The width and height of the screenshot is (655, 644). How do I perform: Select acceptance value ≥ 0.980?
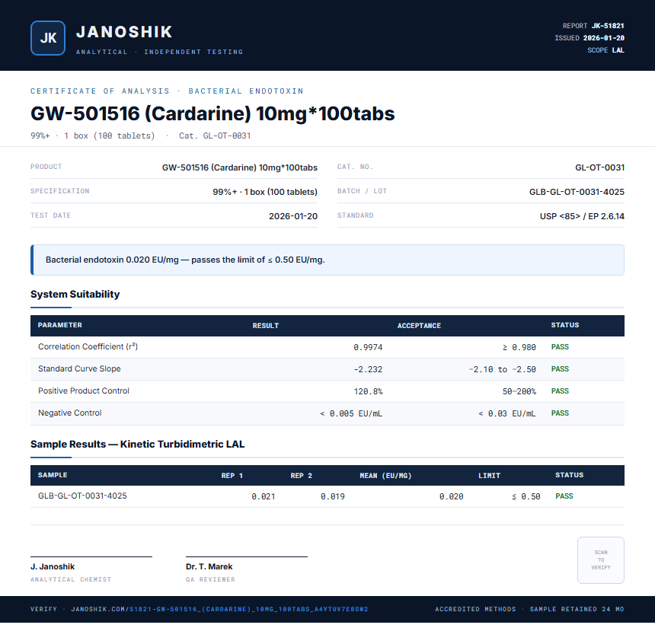tap(519, 347)
